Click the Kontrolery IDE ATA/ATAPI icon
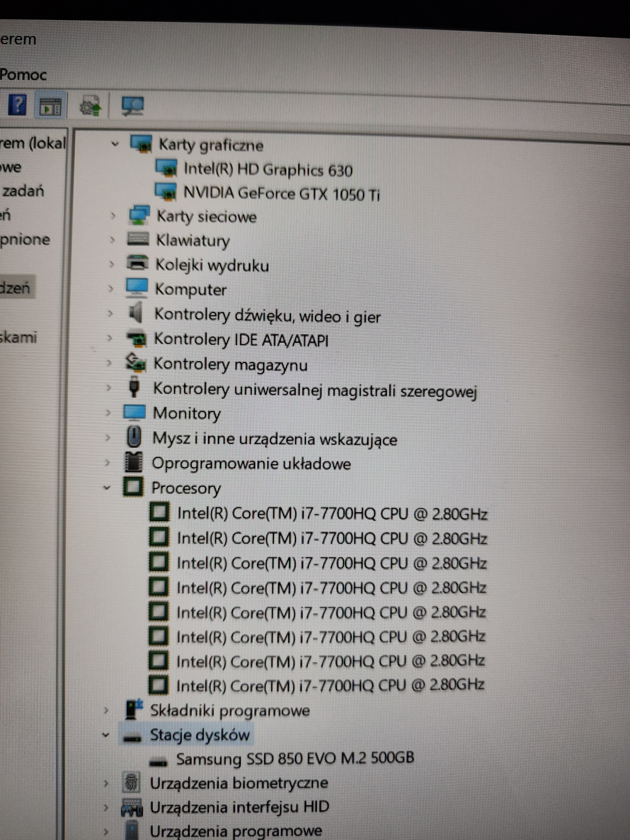 coord(136,339)
